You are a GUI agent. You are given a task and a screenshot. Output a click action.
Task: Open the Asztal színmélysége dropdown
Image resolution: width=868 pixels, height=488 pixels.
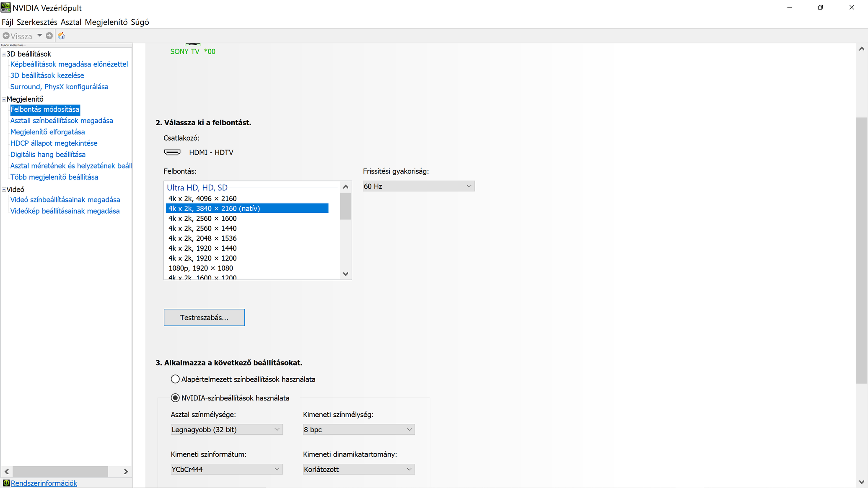click(226, 429)
